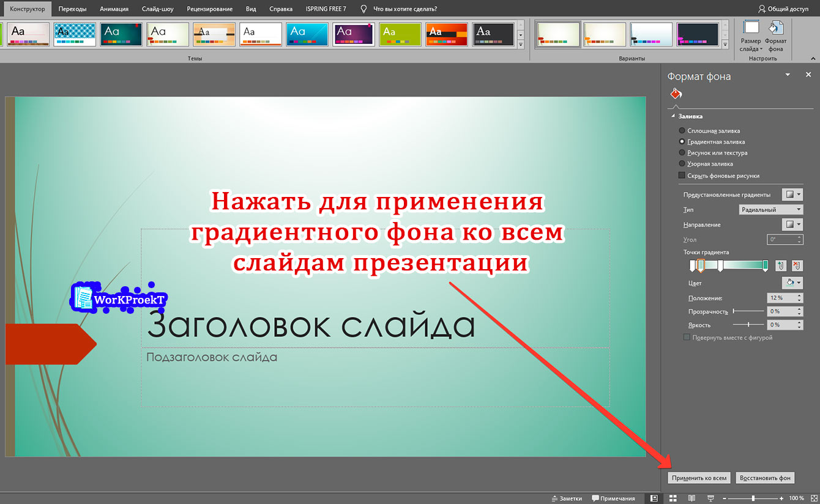Open the Направление gradient direction dropdown
This screenshot has height=504, width=820.
(x=793, y=224)
